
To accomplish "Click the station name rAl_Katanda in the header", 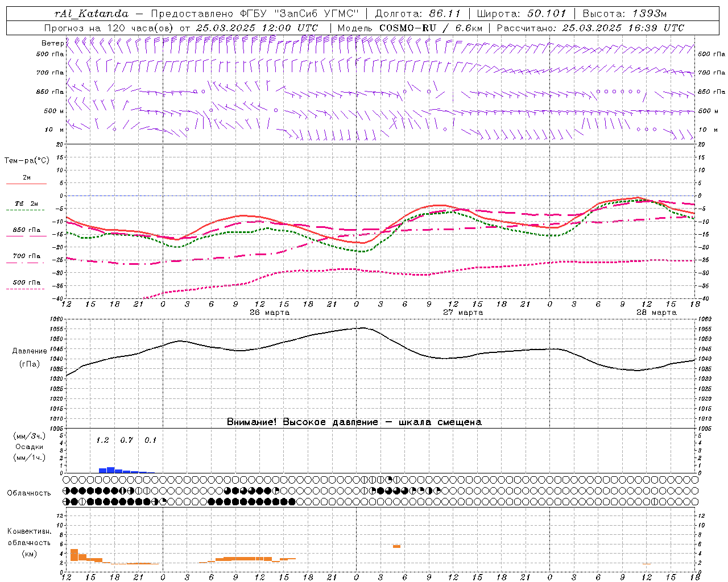I will click(91, 14).
